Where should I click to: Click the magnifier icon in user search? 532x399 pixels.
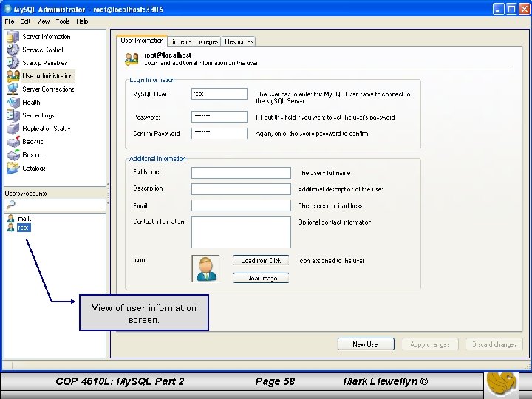pyautogui.click(x=10, y=205)
